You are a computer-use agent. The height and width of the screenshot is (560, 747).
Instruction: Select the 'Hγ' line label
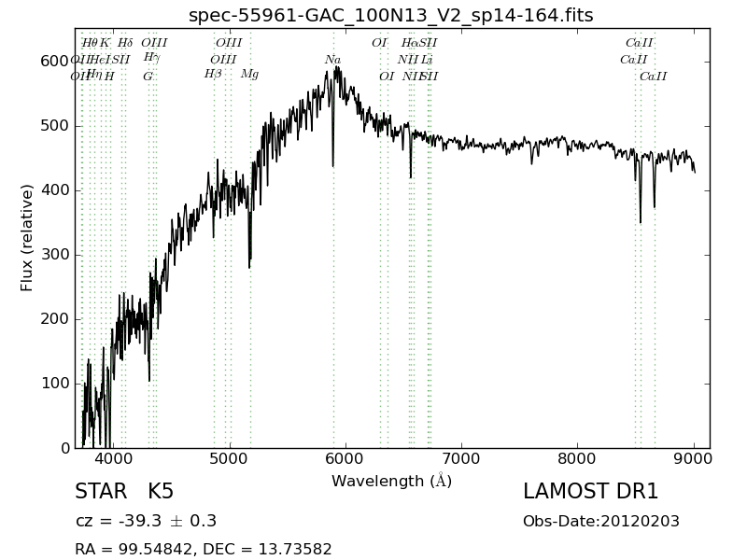point(152,58)
